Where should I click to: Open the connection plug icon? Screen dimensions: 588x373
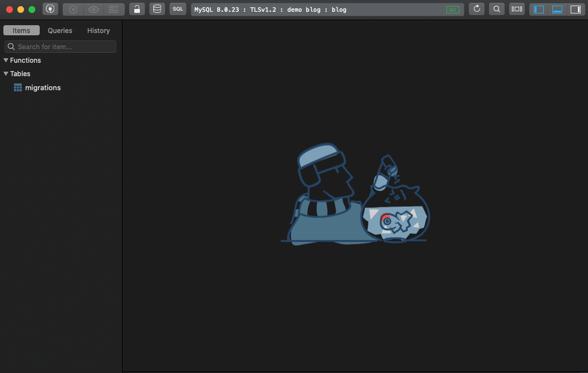(50, 9)
